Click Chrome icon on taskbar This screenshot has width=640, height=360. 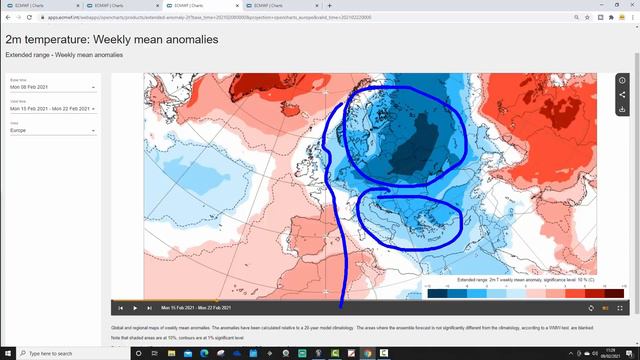[367, 353]
